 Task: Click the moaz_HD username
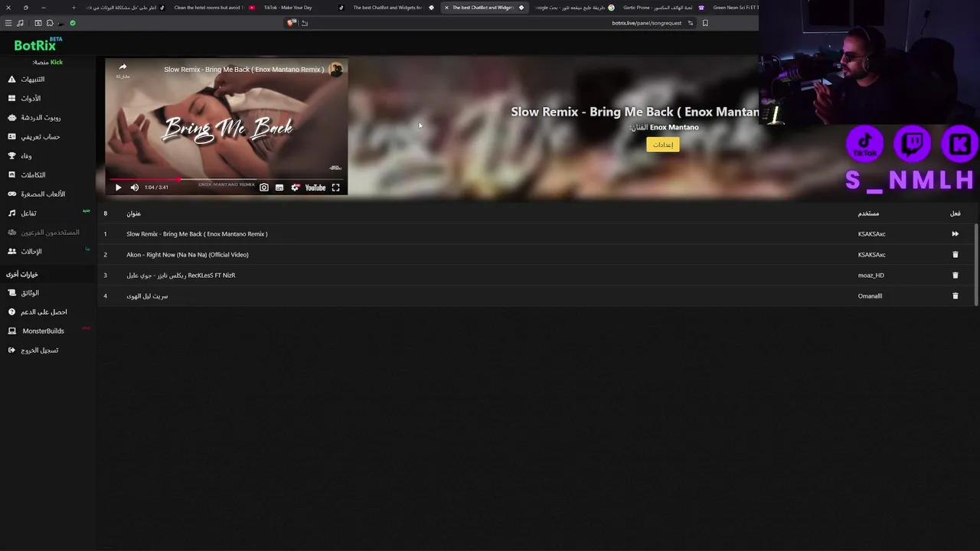click(x=871, y=275)
